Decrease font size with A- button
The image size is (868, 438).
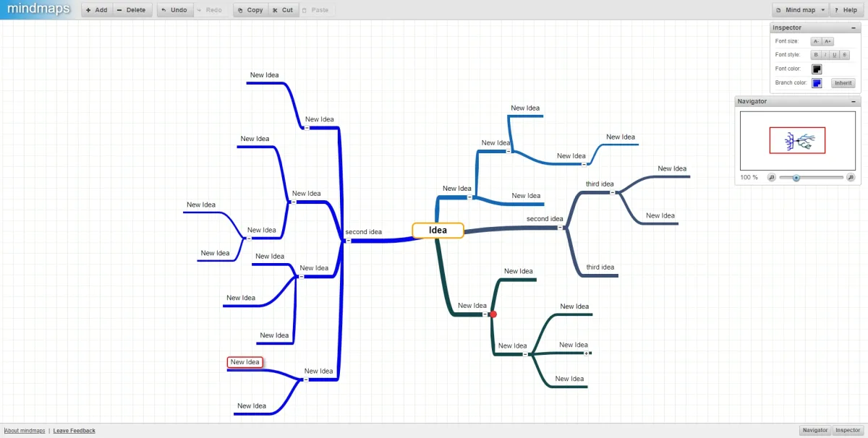tap(816, 41)
